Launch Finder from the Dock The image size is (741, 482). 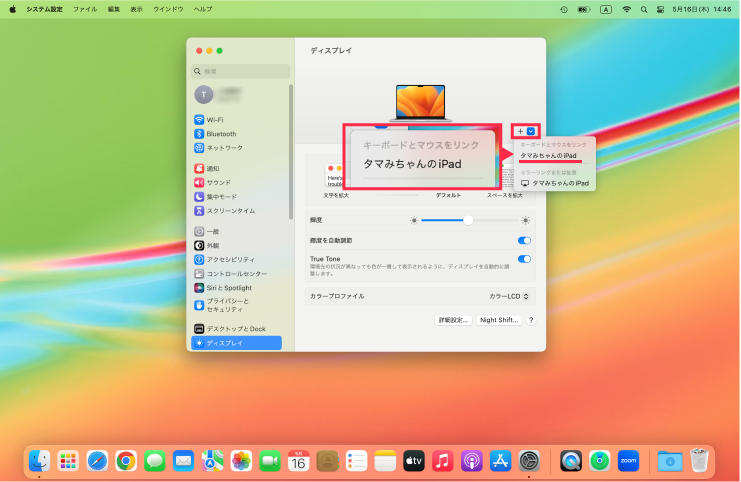tap(39, 461)
